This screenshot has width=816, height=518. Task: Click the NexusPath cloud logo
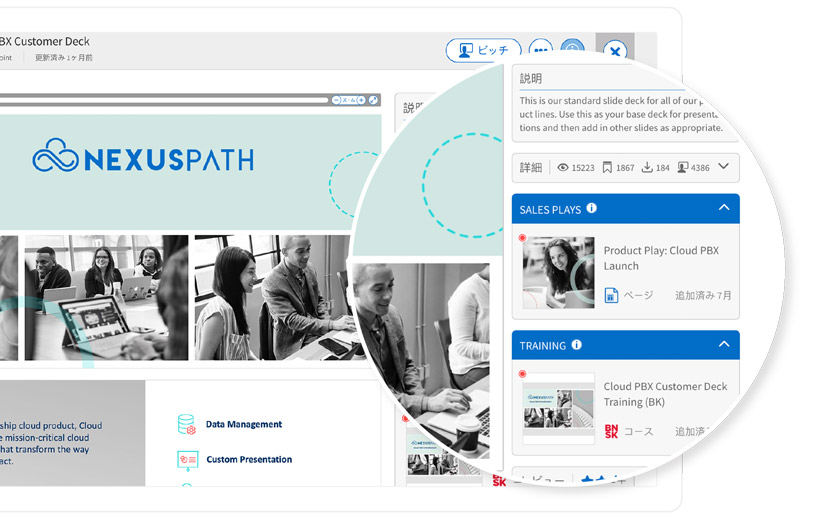pyautogui.click(x=55, y=156)
